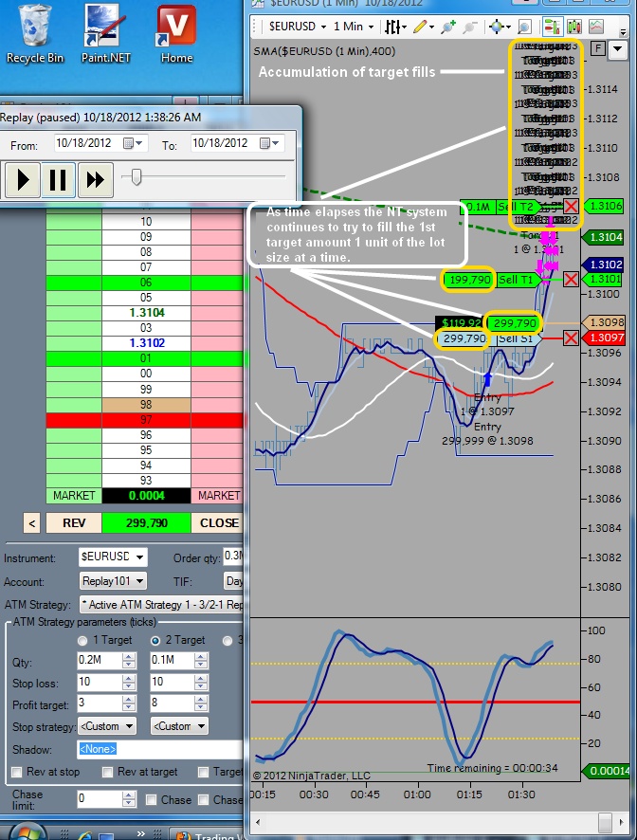Open chart toolbar overflow arrow
Screen dimensions: 637x840
623,31
